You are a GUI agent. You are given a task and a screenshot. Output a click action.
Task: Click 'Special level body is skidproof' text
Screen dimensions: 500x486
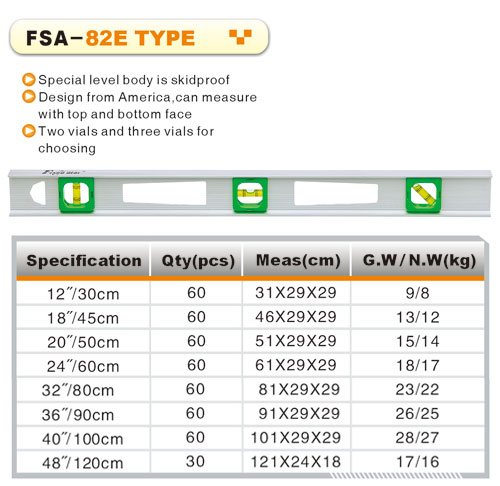pos(134,80)
